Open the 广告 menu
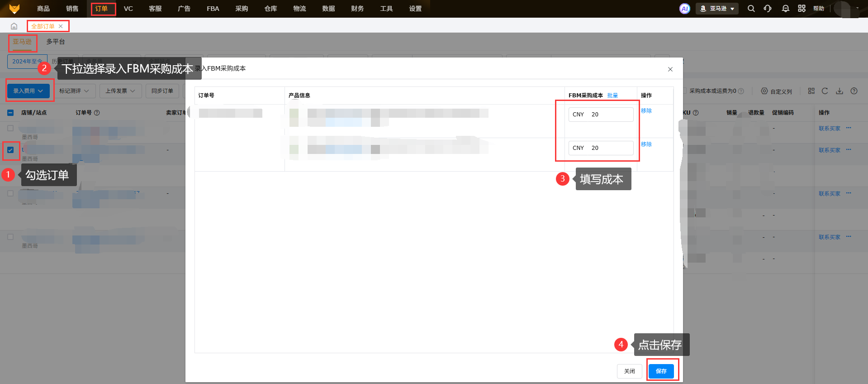 pyautogui.click(x=184, y=9)
